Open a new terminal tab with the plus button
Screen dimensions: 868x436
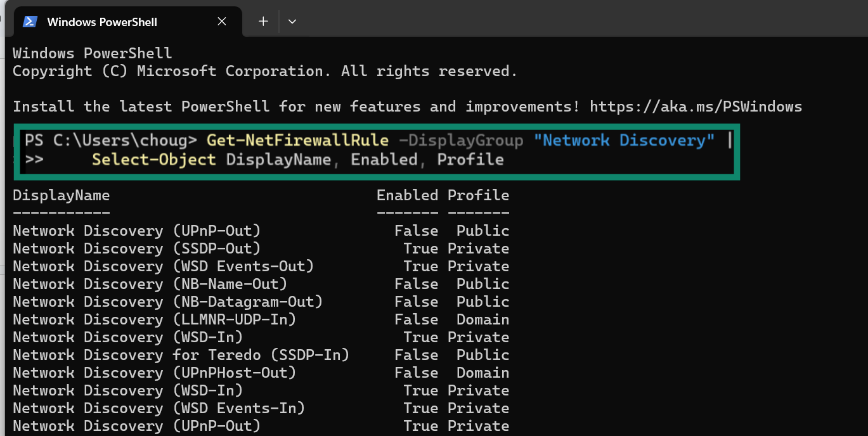point(262,21)
